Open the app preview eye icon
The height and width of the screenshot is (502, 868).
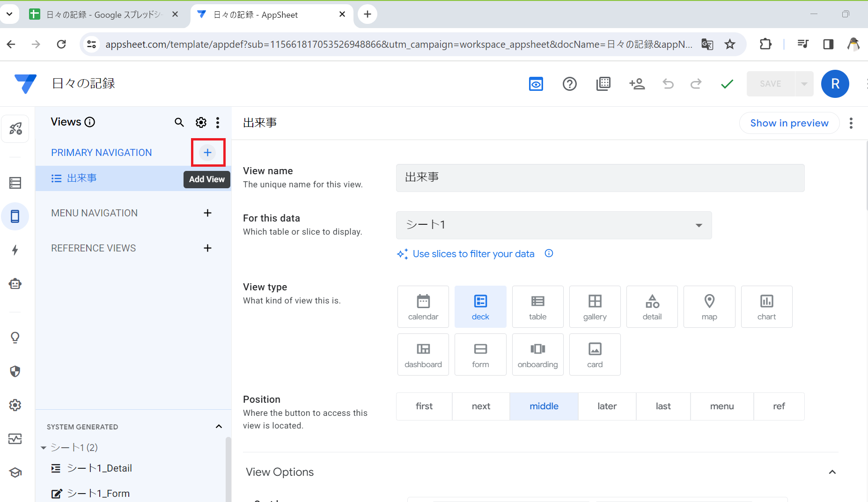point(536,84)
